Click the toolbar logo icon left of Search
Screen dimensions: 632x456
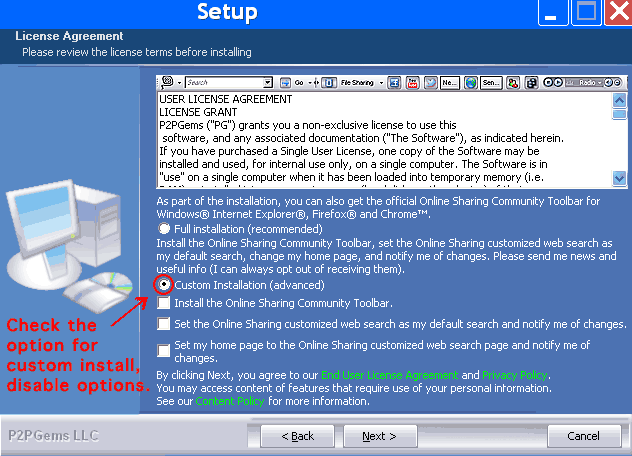pyautogui.click(x=166, y=82)
